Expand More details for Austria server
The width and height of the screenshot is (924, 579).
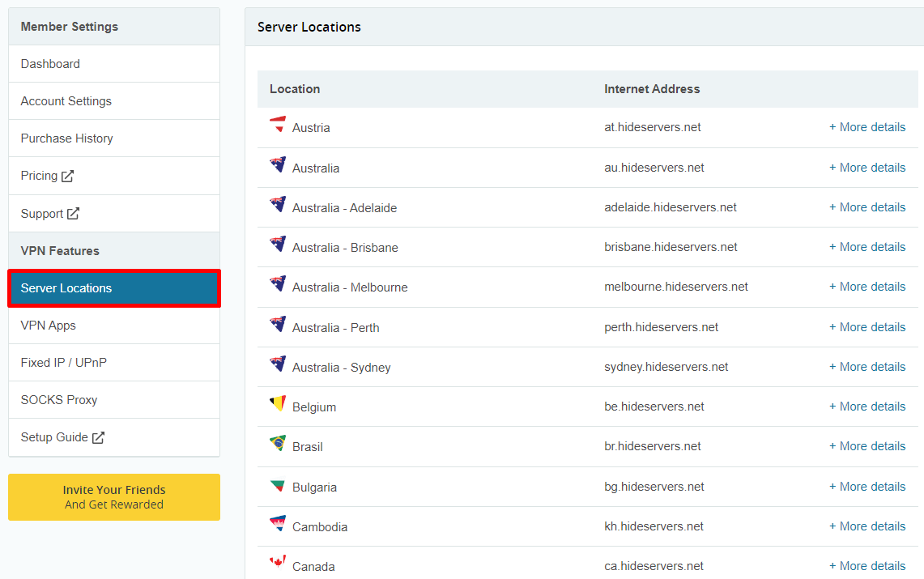coord(867,127)
